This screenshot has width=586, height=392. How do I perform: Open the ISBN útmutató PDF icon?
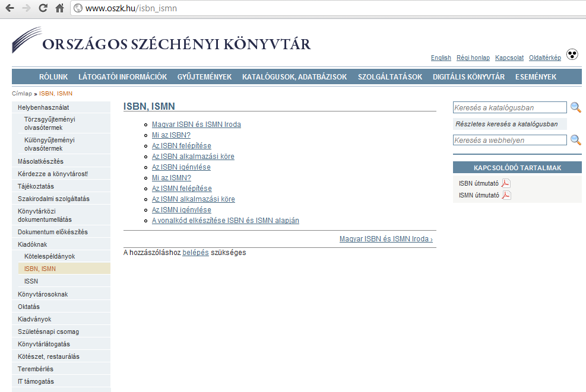506,183
